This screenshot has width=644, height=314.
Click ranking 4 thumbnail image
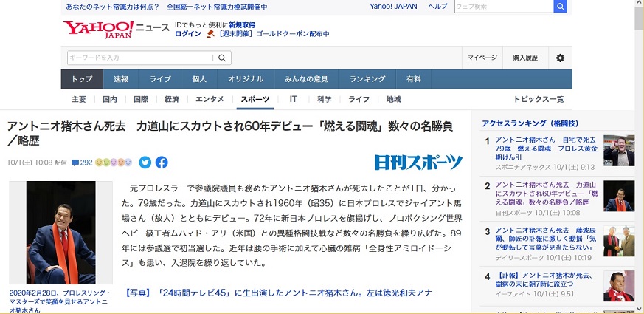(x=619, y=286)
